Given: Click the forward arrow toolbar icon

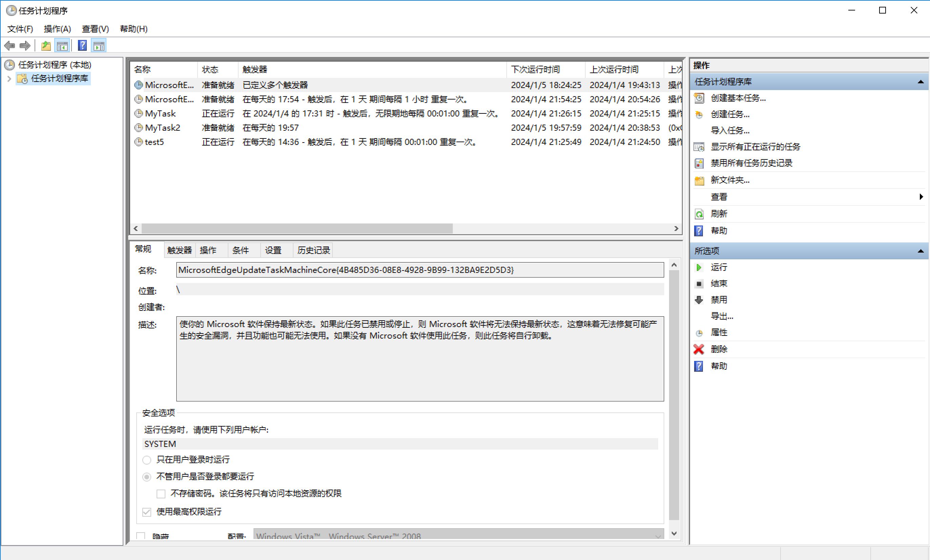Looking at the screenshot, I should coord(25,46).
